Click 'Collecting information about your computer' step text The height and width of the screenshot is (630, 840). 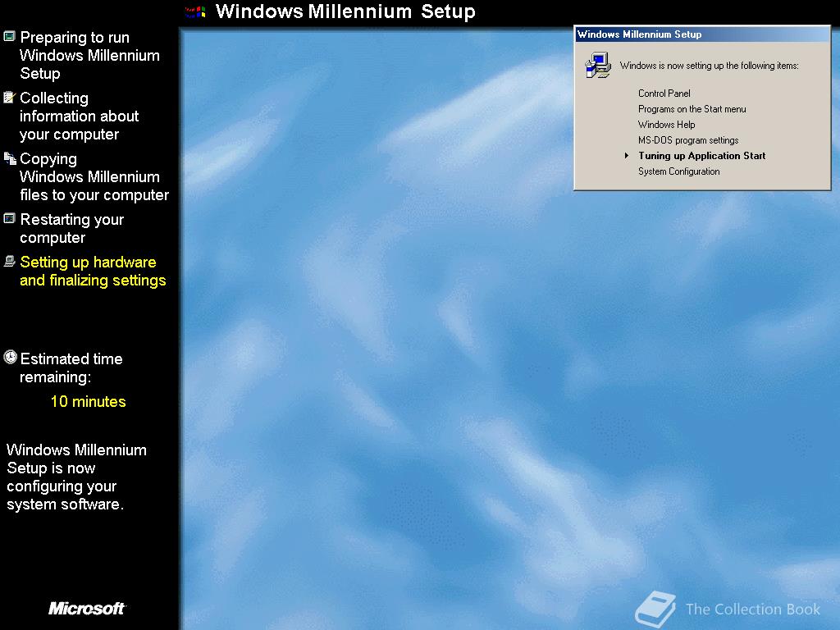pyautogui.click(x=80, y=116)
